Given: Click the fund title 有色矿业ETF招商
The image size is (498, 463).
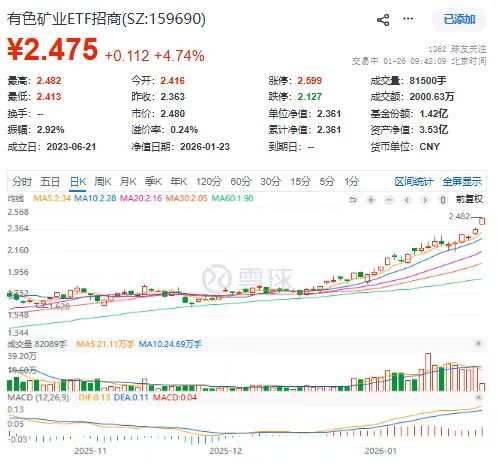Looking at the screenshot, I should click(106, 19).
